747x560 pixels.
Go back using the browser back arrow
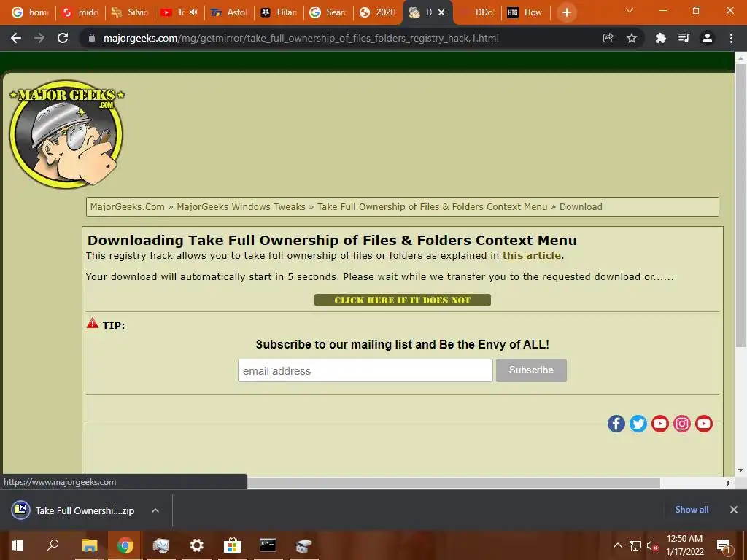click(16, 38)
